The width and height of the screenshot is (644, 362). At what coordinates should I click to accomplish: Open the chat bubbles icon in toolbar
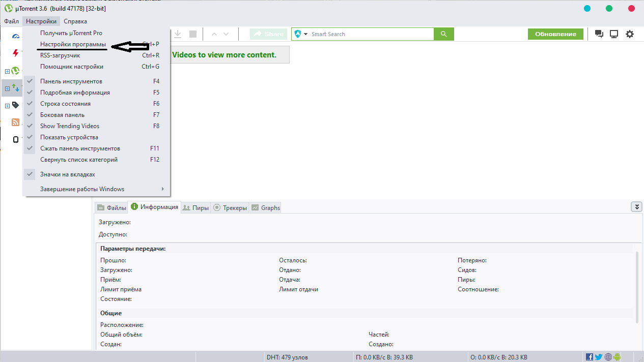[599, 34]
